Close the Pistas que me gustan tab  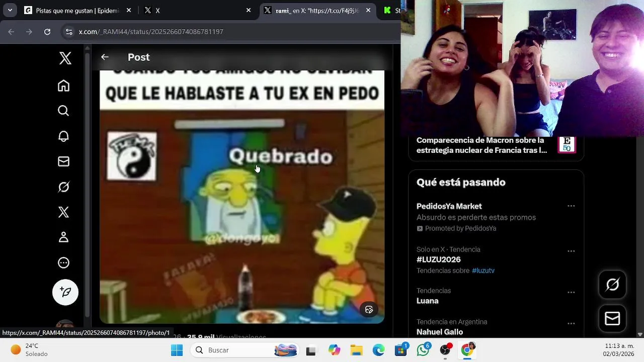pos(129,10)
